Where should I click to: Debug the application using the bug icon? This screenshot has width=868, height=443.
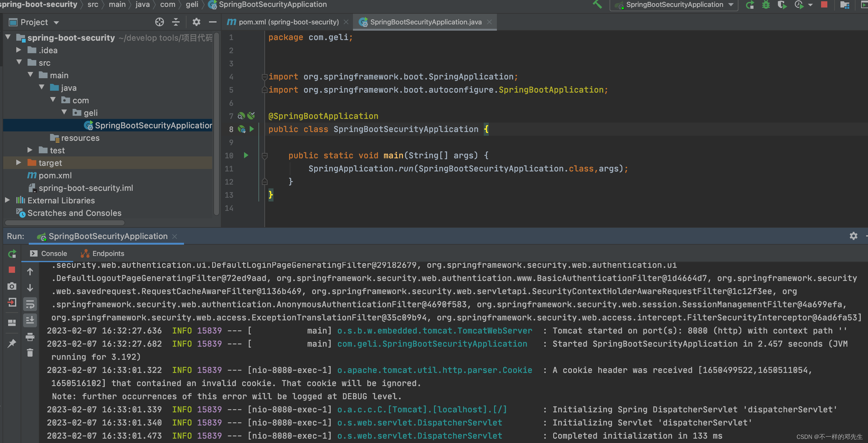(766, 5)
